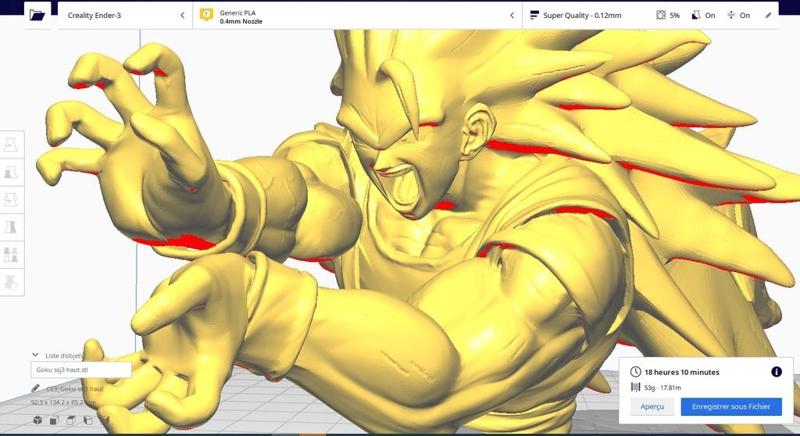Viewport: 800px width, 436px height.
Task: Click the 0.4mm Nozzle label
Action: click(x=241, y=21)
